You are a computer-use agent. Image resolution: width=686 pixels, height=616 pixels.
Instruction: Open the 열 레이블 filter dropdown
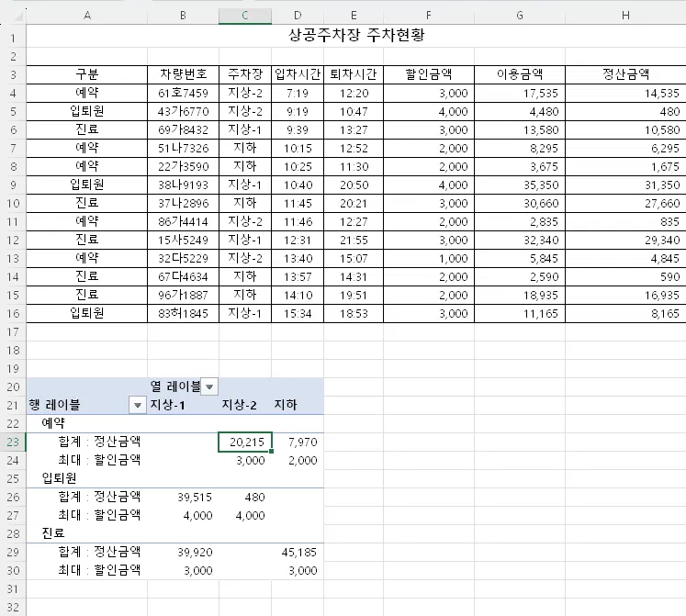pyautogui.click(x=209, y=386)
